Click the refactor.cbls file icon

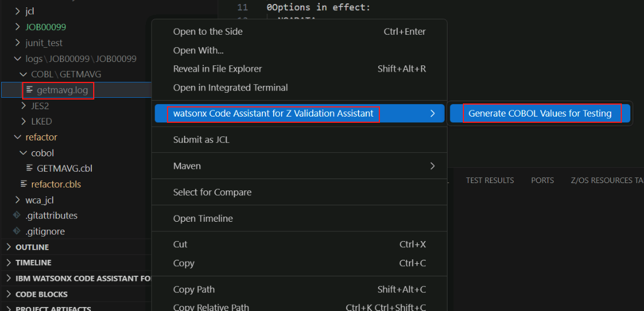pos(24,184)
